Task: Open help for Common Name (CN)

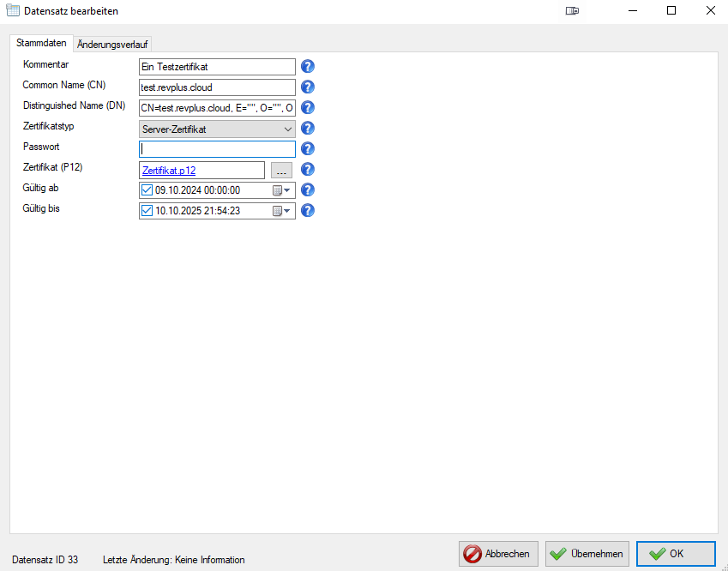Action: click(x=308, y=87)
